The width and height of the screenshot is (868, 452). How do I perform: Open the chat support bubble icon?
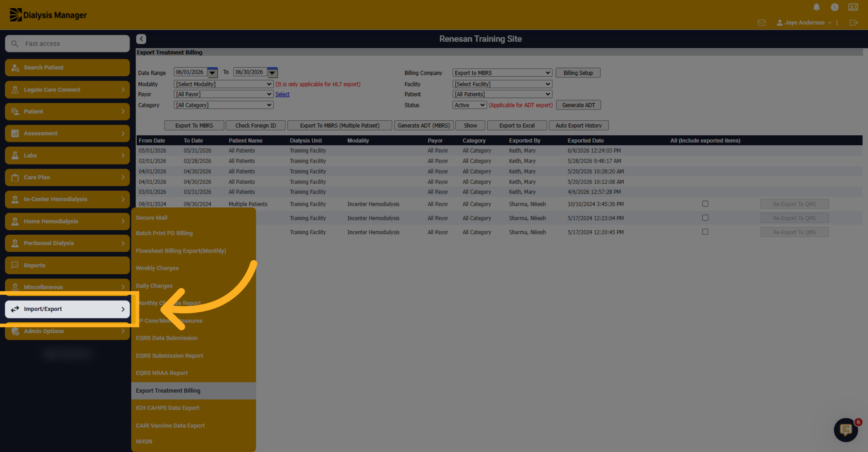point(846,430)
